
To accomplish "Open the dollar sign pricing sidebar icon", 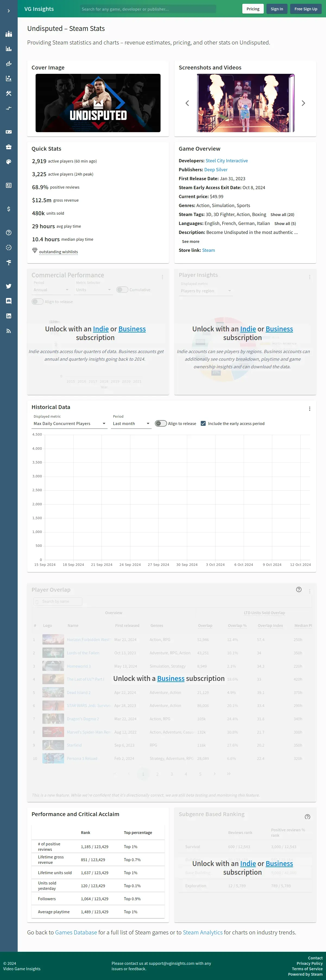I will [9, 209].
